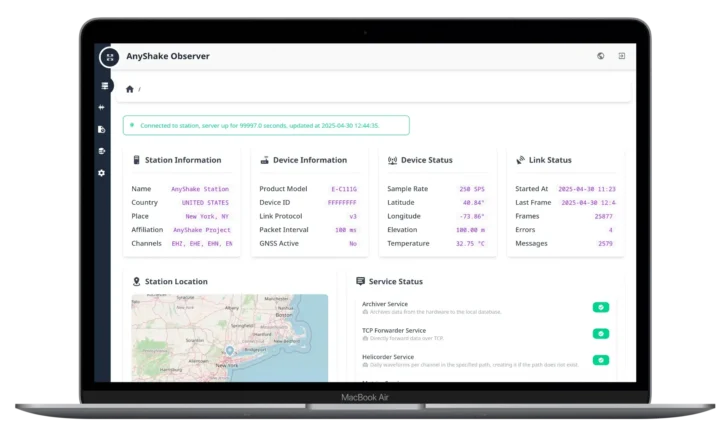
Task: Click the '2579' messages value
Action: [x=605, y=243]
